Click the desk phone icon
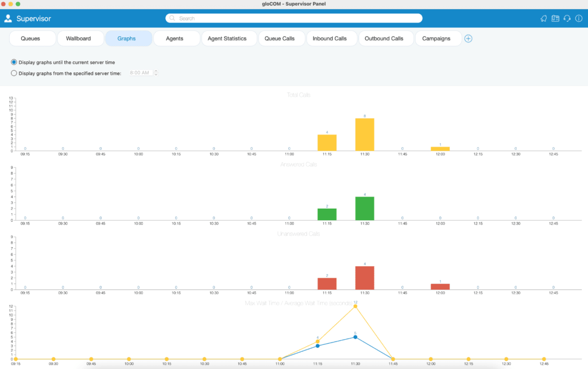Screen dimensions: 588x369 [555, 18]
